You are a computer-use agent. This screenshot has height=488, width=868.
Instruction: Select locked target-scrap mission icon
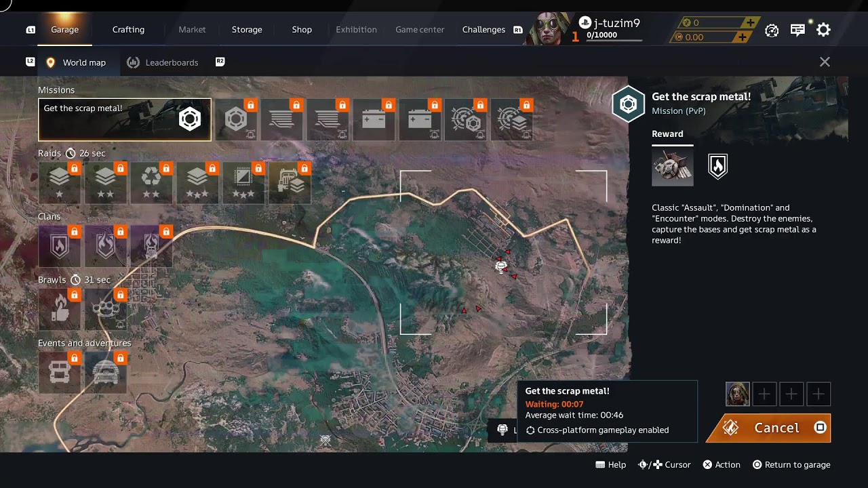[x=467, y=120]
